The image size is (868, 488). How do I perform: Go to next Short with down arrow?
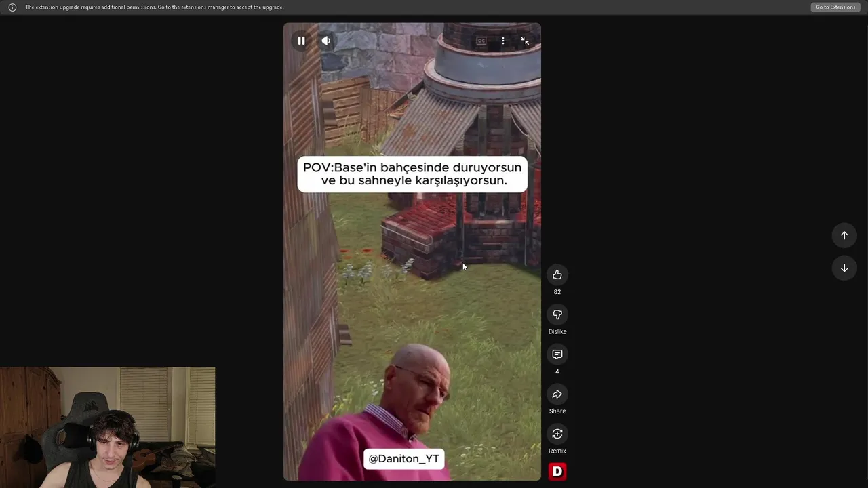pyautogui.click(x=844, y=268)
